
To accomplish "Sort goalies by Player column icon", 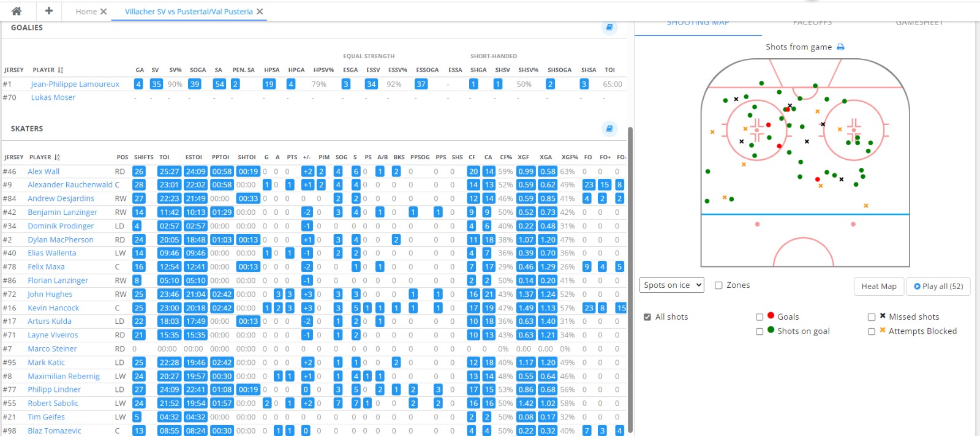I will tap(61, 70).
